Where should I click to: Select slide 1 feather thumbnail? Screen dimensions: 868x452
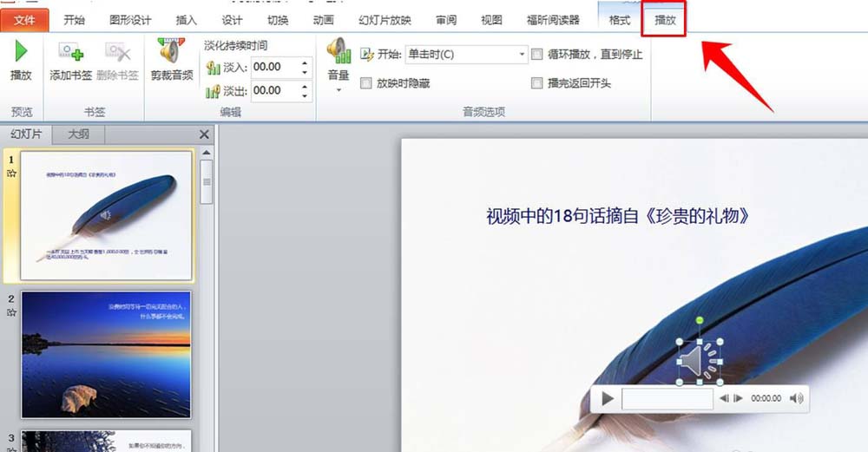point(106,215)
